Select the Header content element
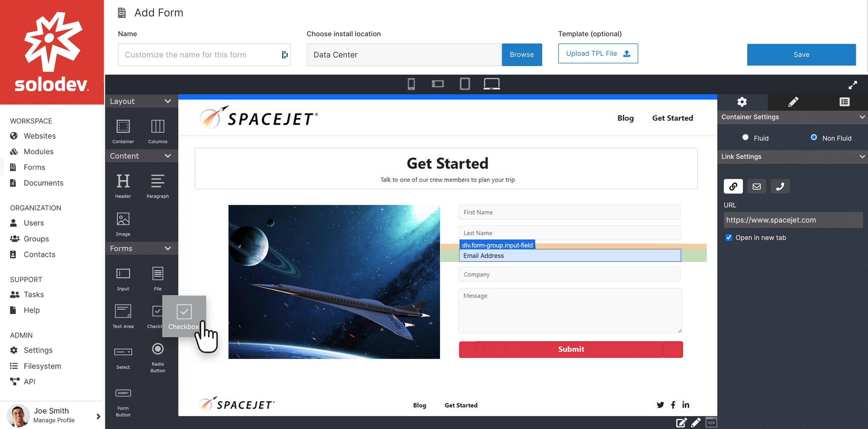 [x=122, y=185]
